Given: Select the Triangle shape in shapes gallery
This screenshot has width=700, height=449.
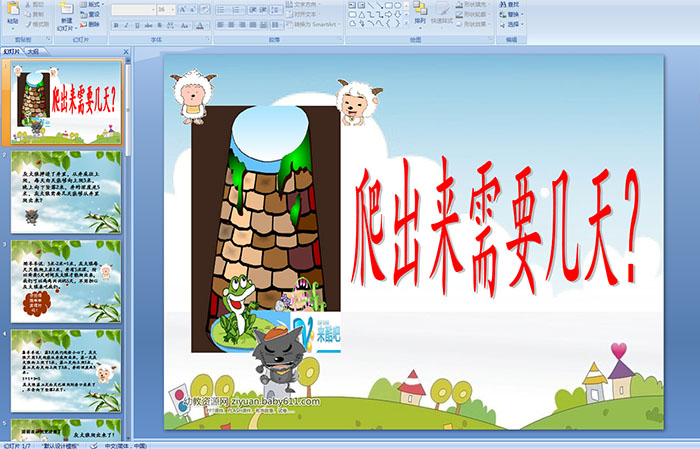Looking at the screenshot, I should (362, 15).
